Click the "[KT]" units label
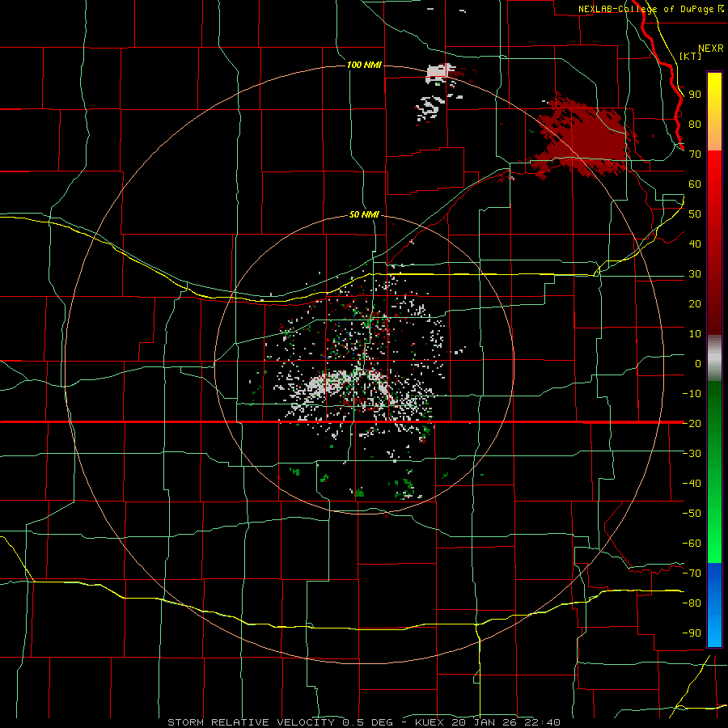 pyautogui.click(x=690, y=56)
